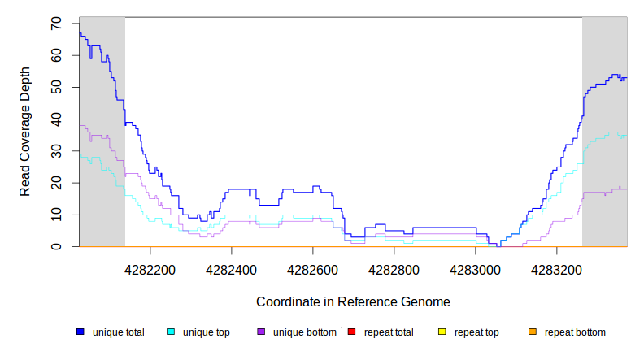Click the 4283200 x-axis tick label

tap(557, 268)
